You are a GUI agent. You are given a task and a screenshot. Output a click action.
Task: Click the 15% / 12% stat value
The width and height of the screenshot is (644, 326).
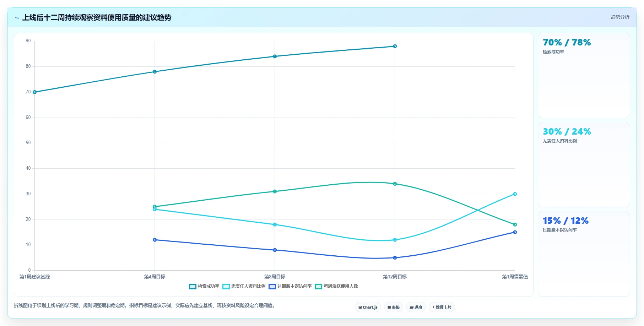pyautogui.click(x=565, y=221)
